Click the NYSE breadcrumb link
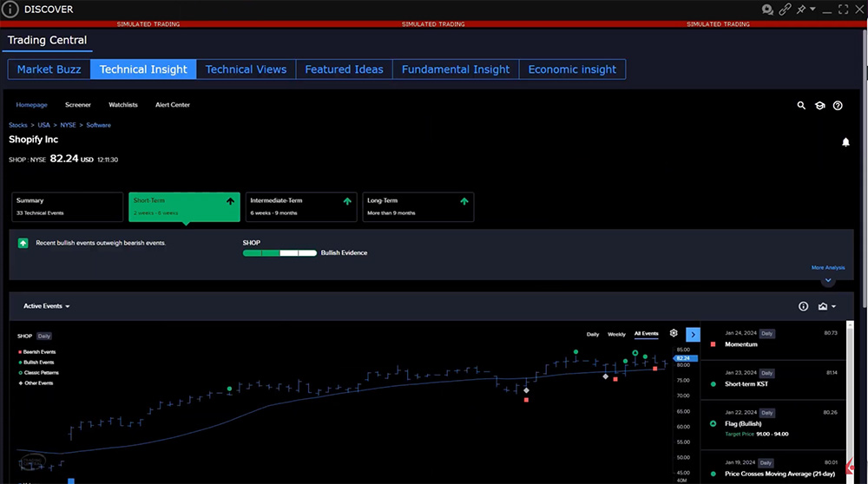The image size is (868, 484). point(68,125)
